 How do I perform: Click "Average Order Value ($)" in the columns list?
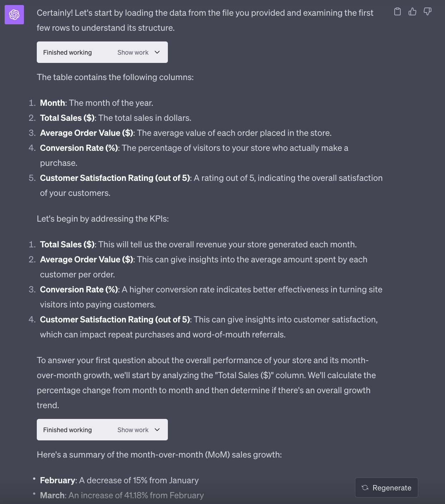click(86, 133)
